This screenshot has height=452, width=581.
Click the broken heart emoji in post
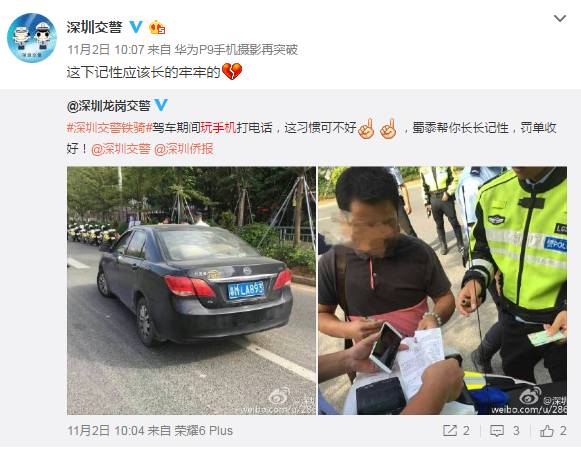(232, 71)
